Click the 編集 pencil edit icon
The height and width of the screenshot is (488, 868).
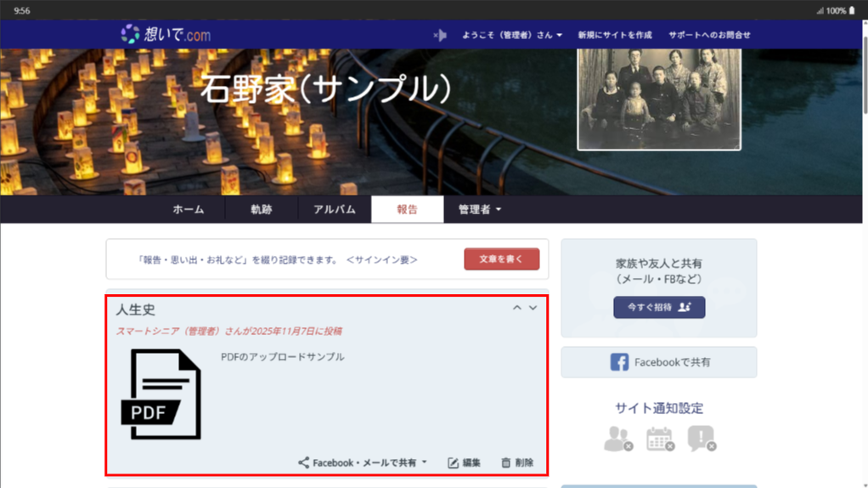tap(454, 463)
